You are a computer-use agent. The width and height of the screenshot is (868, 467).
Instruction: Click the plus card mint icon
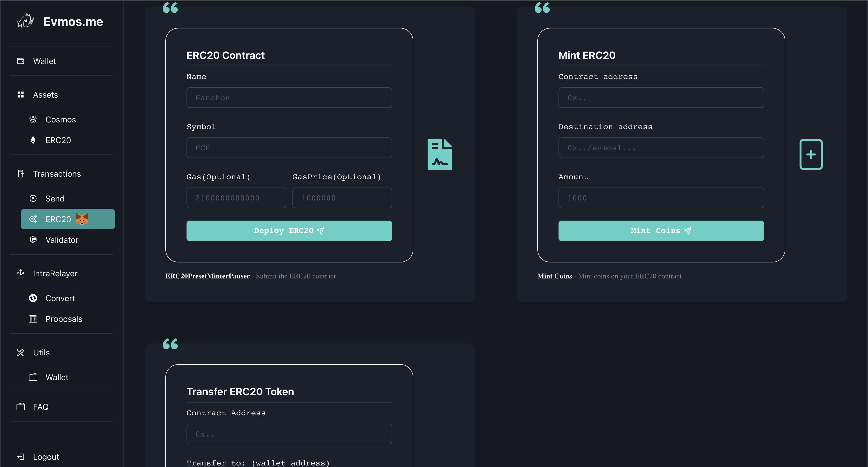pyautogui.click(x=811, y=154)
